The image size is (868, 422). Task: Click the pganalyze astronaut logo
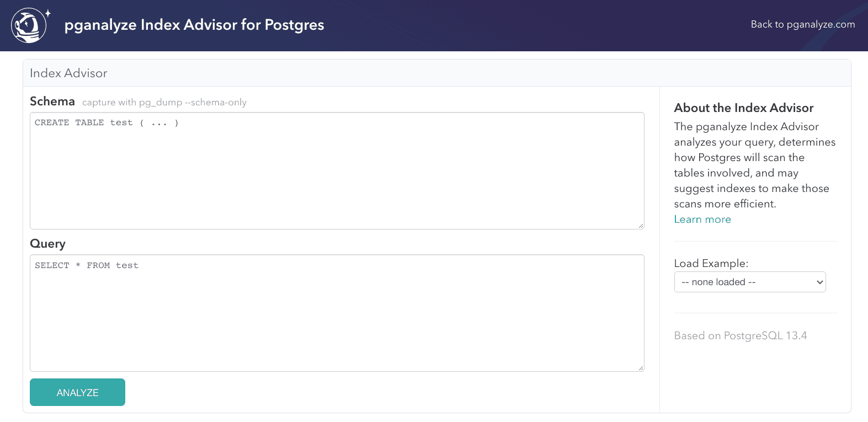point(29,25)
